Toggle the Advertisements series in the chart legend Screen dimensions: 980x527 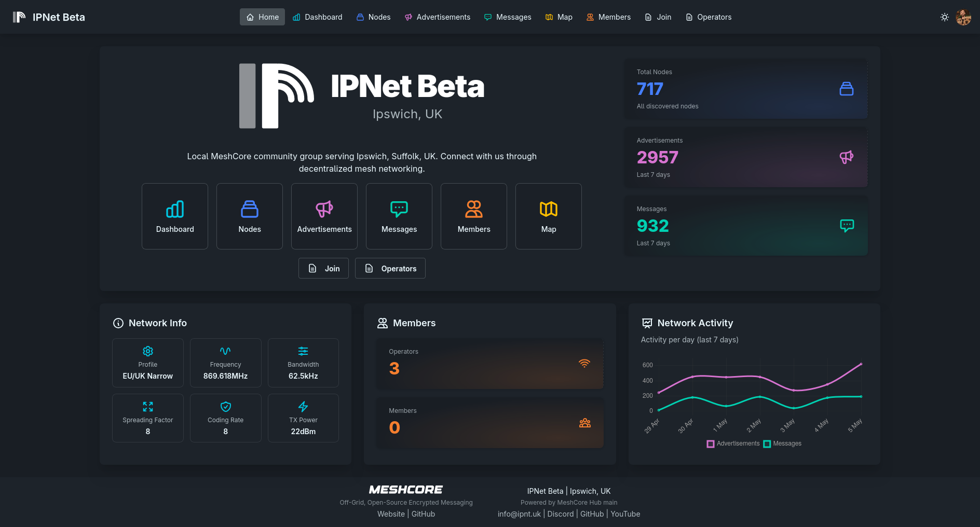point(733,443)
